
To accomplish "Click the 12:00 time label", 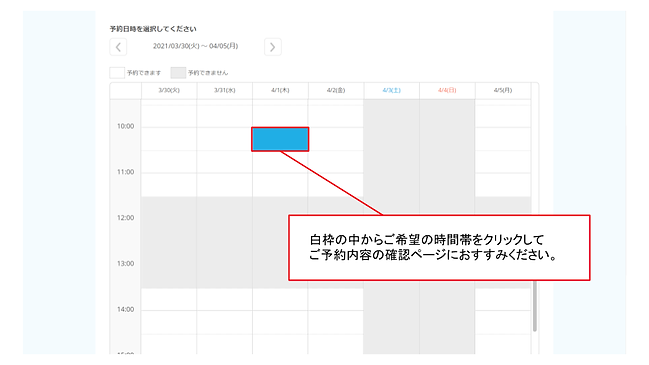I will click(x=125, y=218).
